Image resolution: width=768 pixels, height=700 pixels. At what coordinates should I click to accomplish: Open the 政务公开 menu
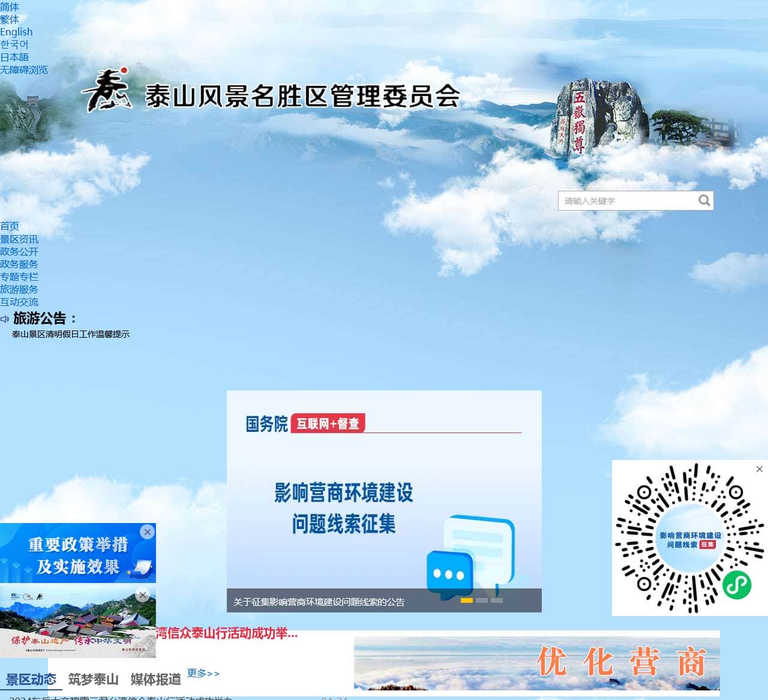click(19, 251)
